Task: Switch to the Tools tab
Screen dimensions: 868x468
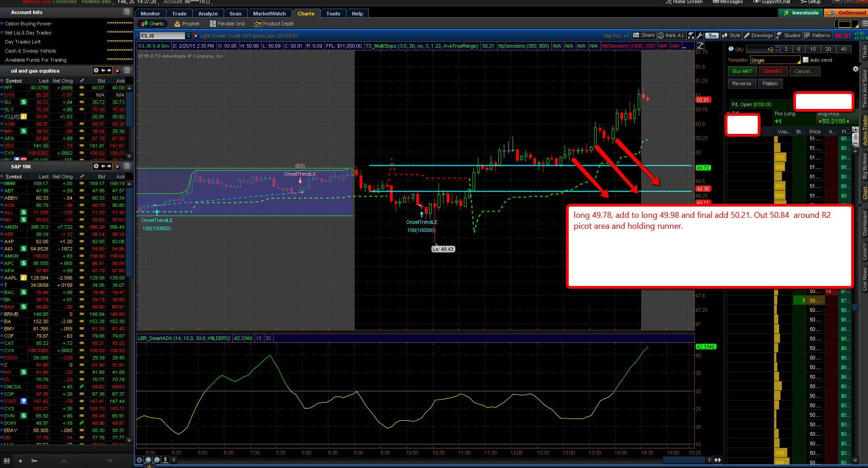Action: click(333, 14)
